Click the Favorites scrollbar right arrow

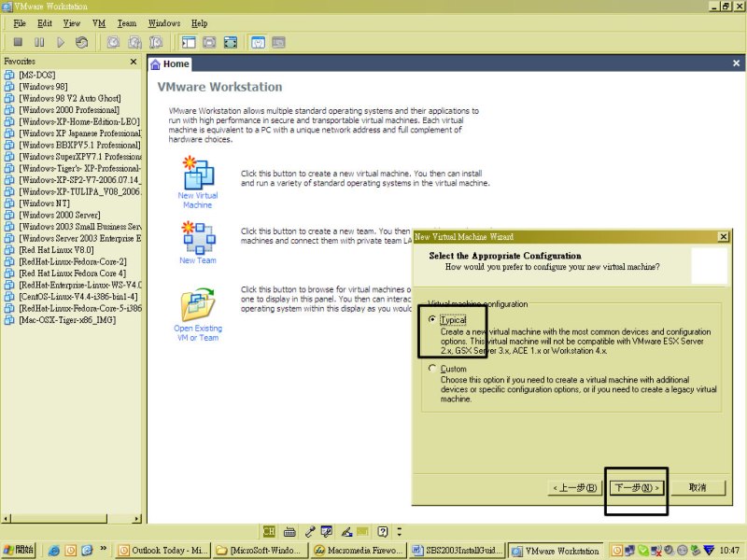point(137,519)
